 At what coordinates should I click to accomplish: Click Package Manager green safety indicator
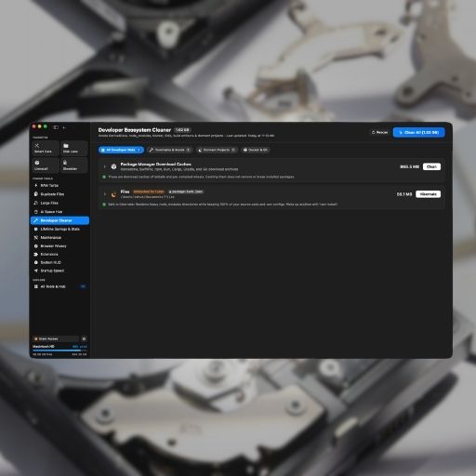104,177
